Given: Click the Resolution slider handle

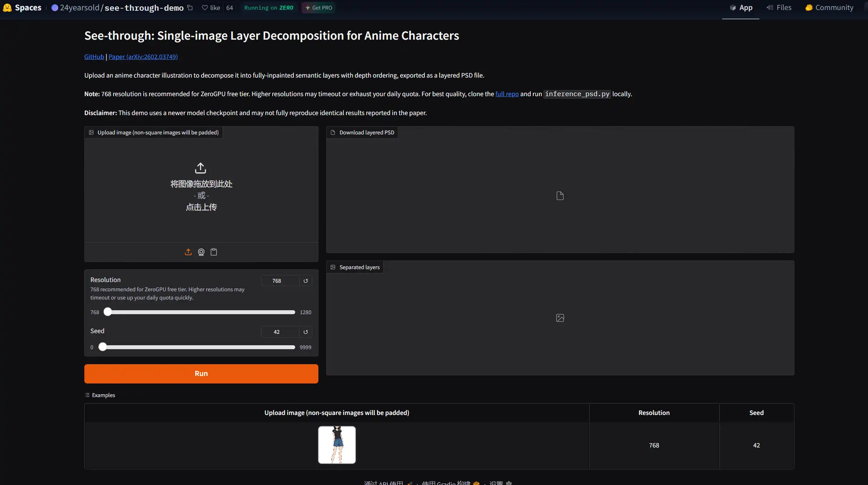Looking at the screenshot, I should point(108,312).
